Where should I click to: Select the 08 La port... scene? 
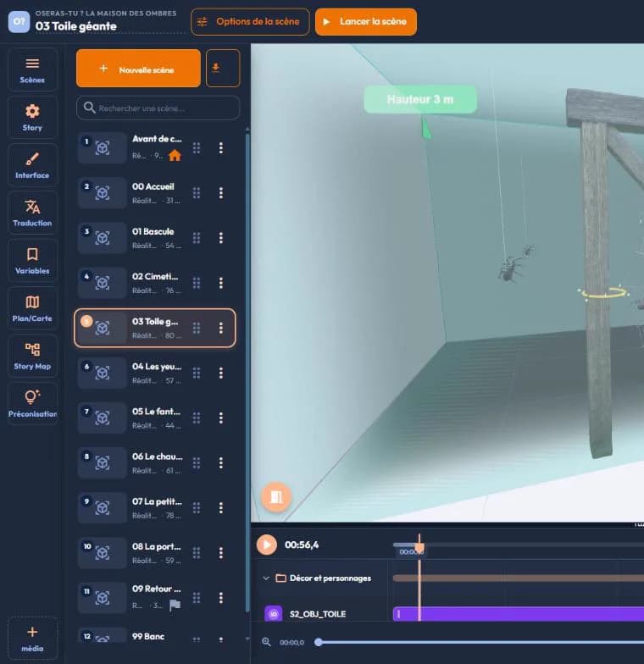coord(155,553)
